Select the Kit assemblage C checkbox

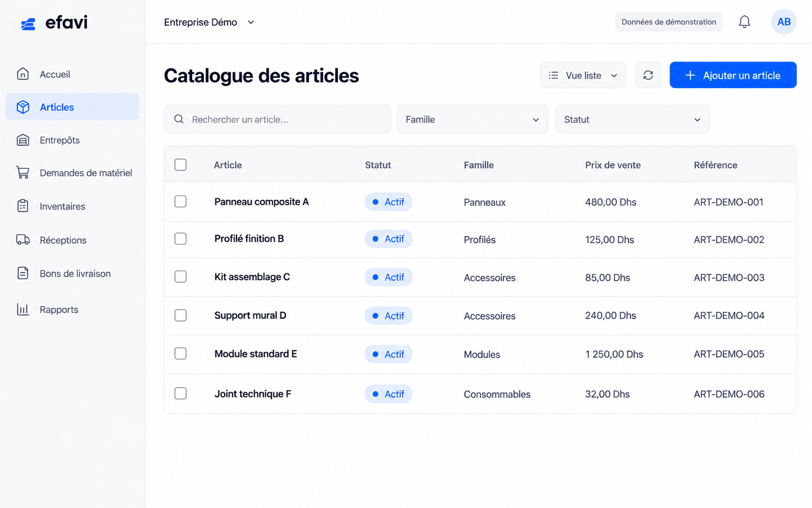point(180,277)
